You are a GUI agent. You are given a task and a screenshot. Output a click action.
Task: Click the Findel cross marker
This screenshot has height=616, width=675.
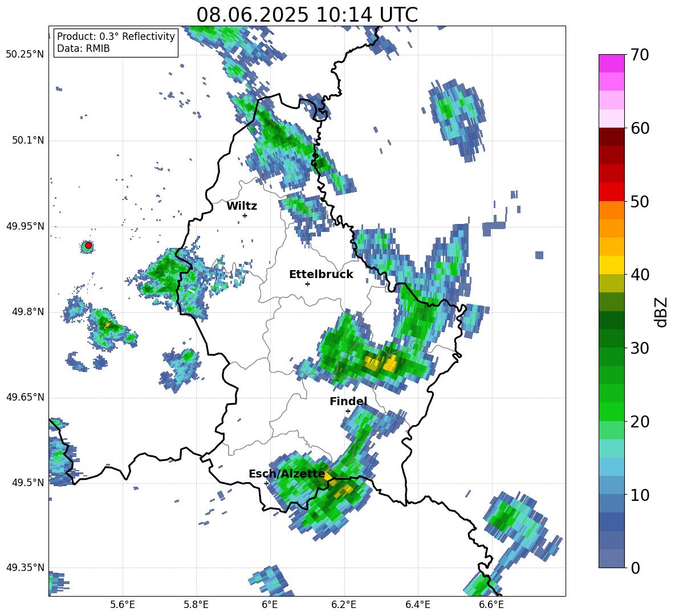[348, 411]
